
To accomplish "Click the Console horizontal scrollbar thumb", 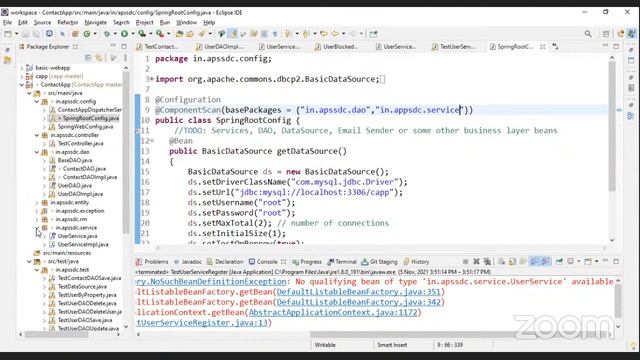I will pos(459,334).
